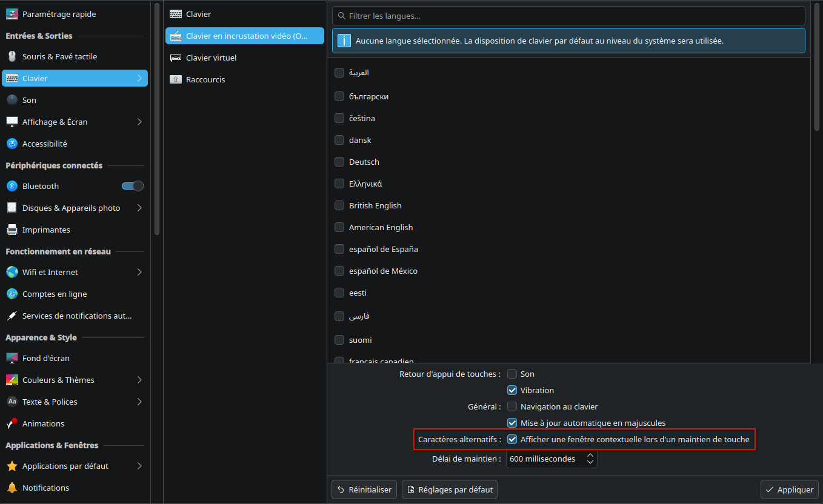Click the info icon in the language notice
823x504 pixels.
[344, 41]
